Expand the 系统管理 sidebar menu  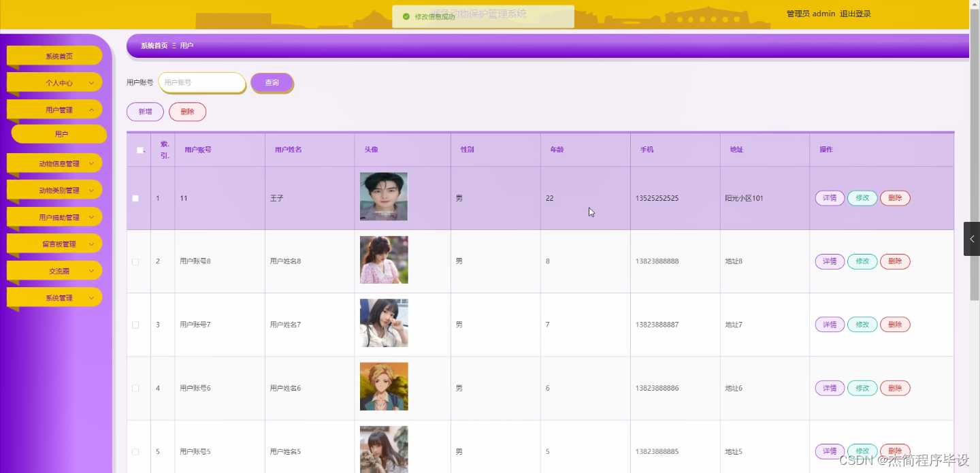click(x=54, y=297)
